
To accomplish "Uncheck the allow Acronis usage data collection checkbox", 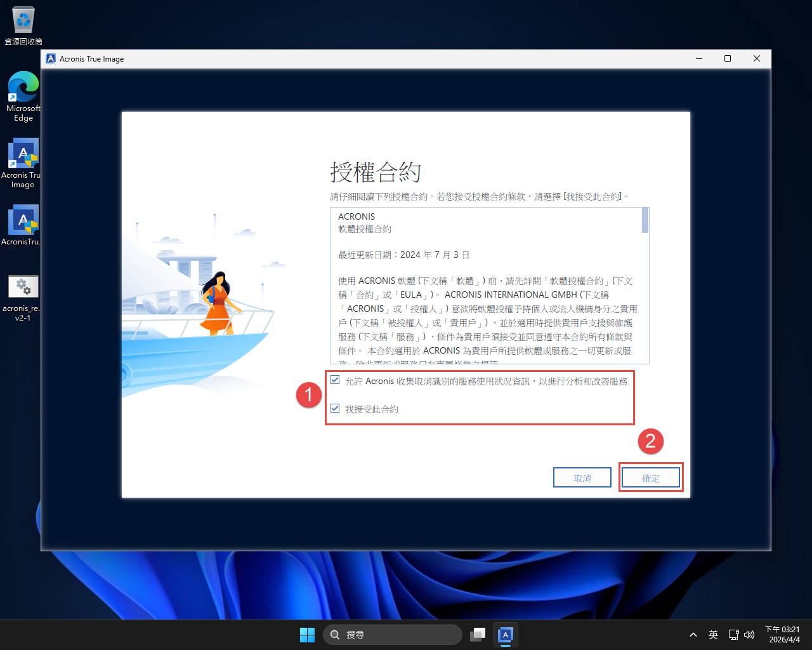I will coord(335,380).
